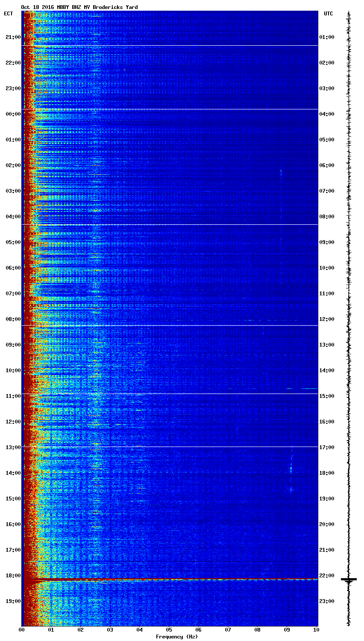Click the '10' frequency axis tick label
364x641 pixels.
[317, 630]
